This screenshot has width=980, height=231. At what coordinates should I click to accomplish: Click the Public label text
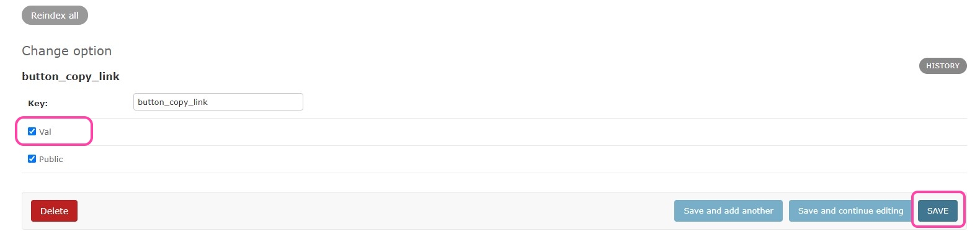click(51, 160)
